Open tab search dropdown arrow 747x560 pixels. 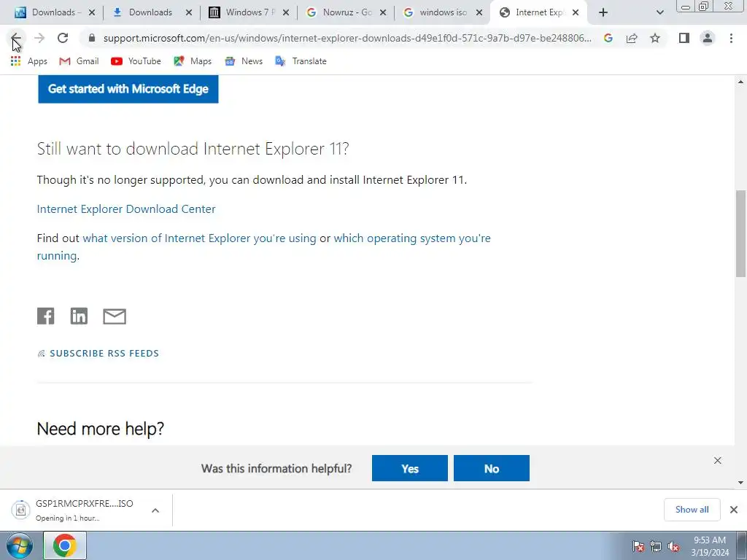pos(659,12)
